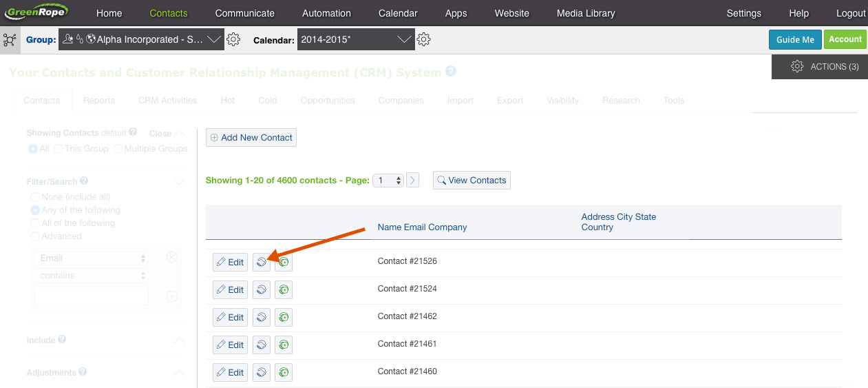Open the Group settings gear icon
Image resolution: width=868 pixels, height=388 pixels.
[x=233, y=40]
